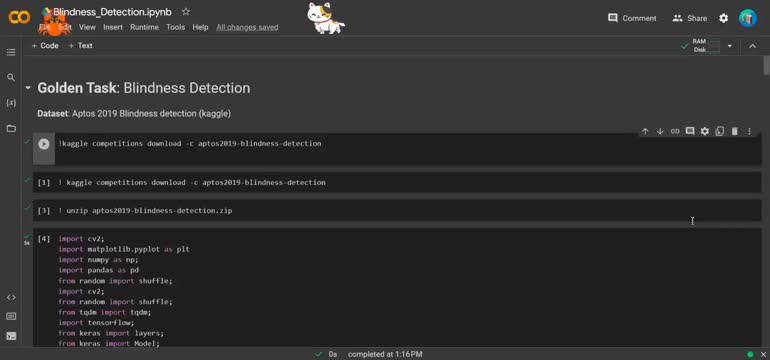
Task: Open more cell actions menu
Action: (x=749, y=131)
